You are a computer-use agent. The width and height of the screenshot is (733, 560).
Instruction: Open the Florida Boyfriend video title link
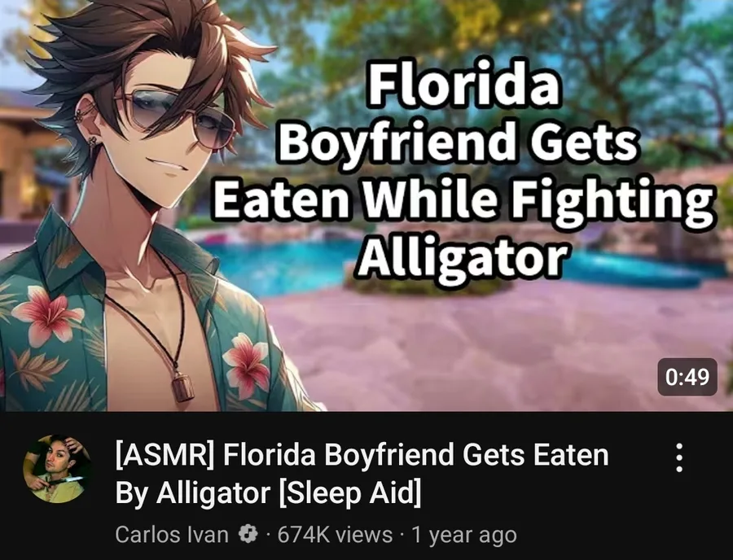point(362,474)
